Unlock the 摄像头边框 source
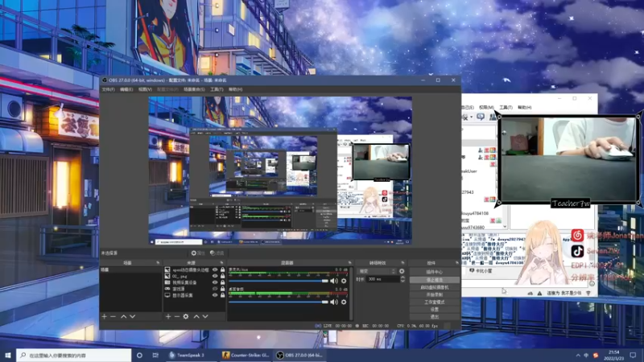644x362 pixels. [x=223, y=270]
